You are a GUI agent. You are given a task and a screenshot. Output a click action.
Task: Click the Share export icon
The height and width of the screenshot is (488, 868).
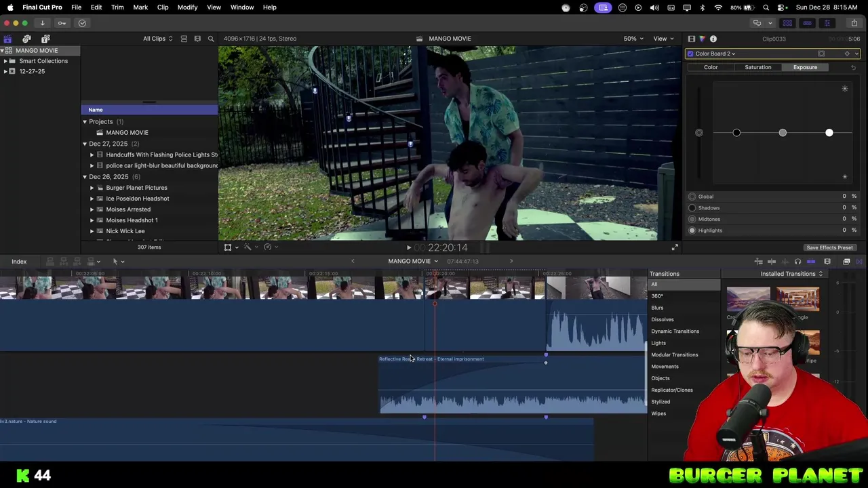(854, 23)
